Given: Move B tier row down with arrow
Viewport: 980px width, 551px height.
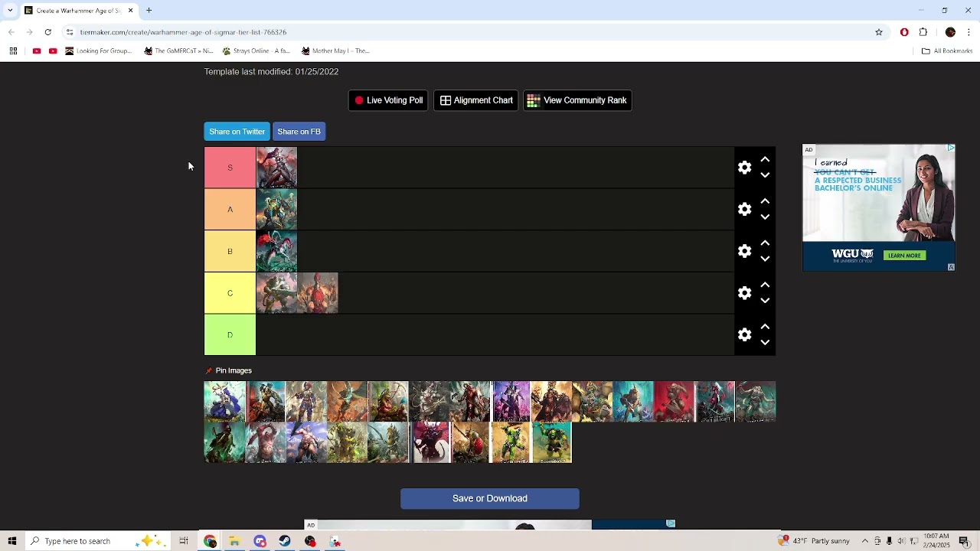Looking at the screenshot, I should click(x=765, y=259).
